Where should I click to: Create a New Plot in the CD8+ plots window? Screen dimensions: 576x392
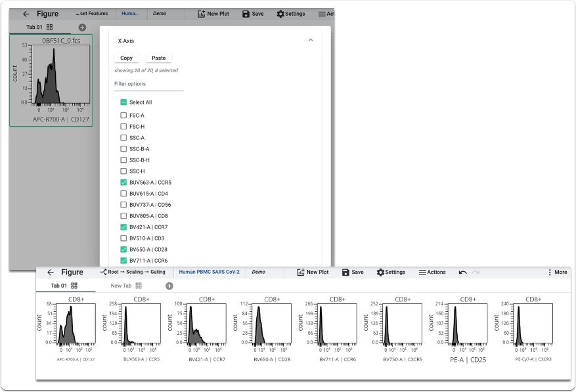[x=313, y=272]
